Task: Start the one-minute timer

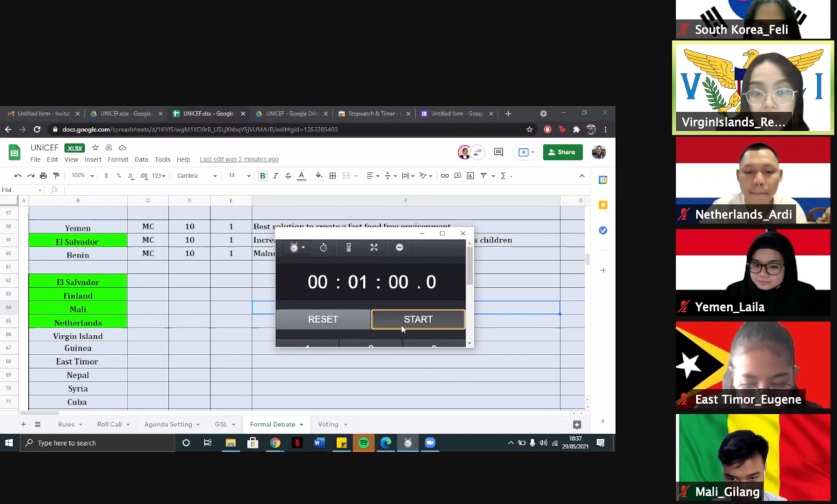Action: [x=418, y=320]
